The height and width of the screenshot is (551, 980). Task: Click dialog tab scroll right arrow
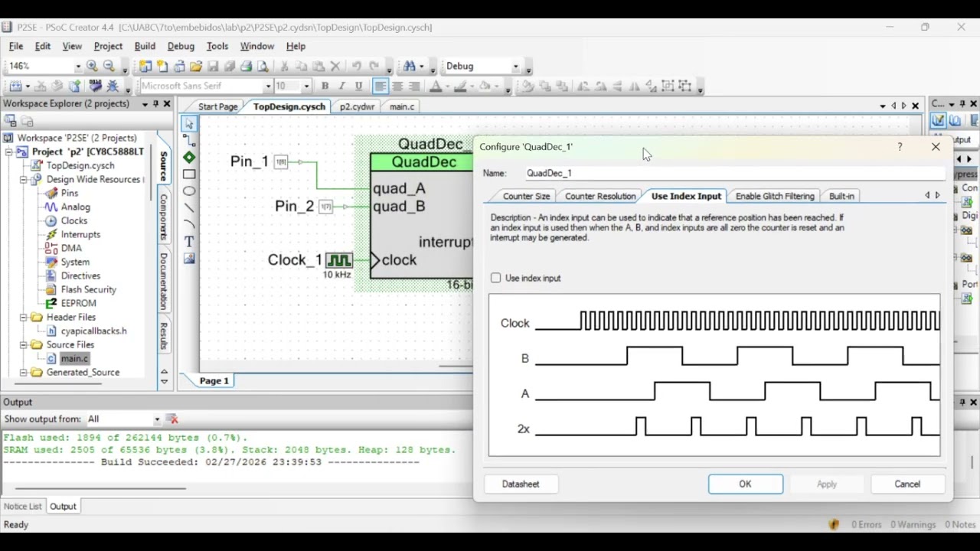tap(938, 196)
